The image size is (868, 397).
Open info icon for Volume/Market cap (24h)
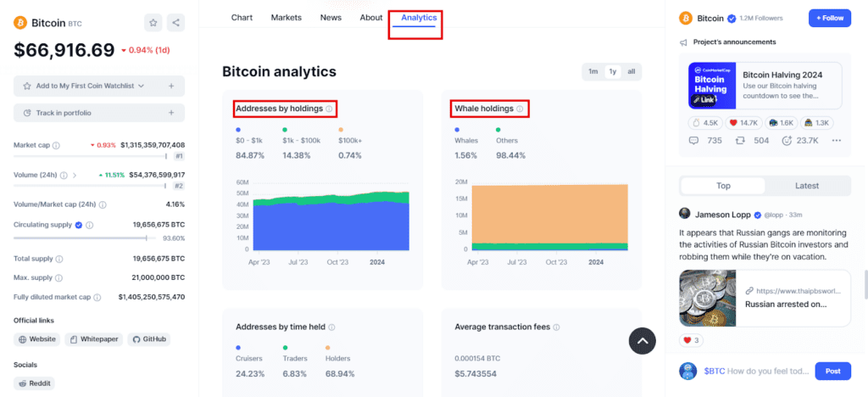coord(103,205)
